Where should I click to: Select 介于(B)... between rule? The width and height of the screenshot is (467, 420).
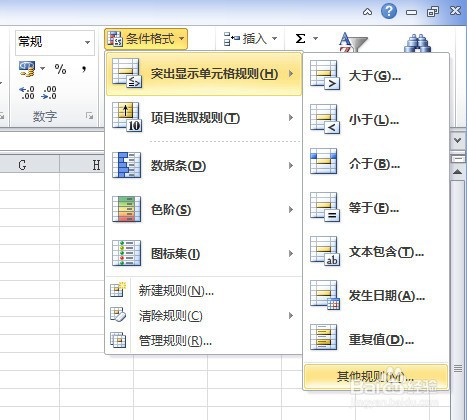click(x=376, y=164)
